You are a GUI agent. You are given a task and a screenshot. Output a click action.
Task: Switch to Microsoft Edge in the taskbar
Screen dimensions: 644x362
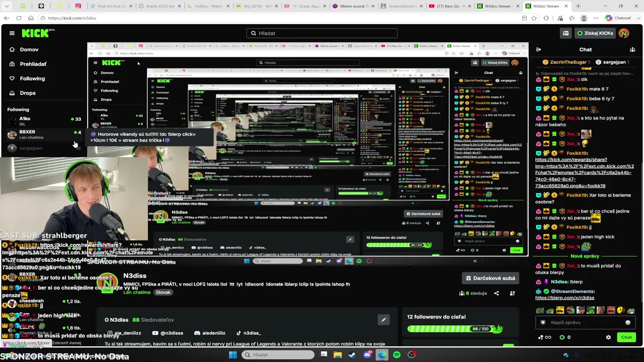[x=382, y=355]
